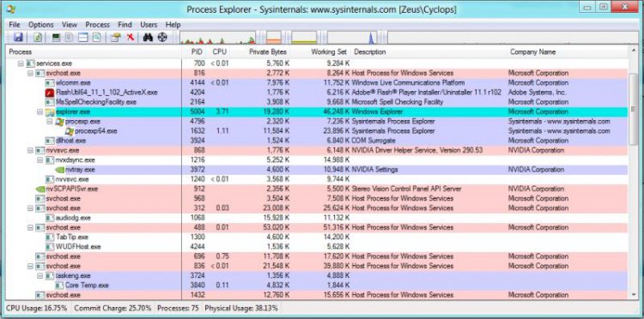This screenshot has height=319, width=644.
Task: Collapse the nvxdsync.exe tree node
Action: tap(40, 159)
